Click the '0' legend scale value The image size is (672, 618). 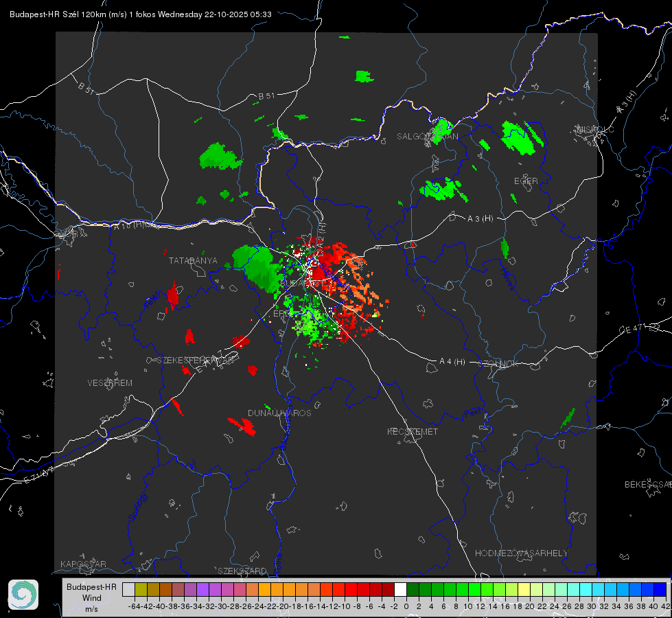click(x=406, y=606)
